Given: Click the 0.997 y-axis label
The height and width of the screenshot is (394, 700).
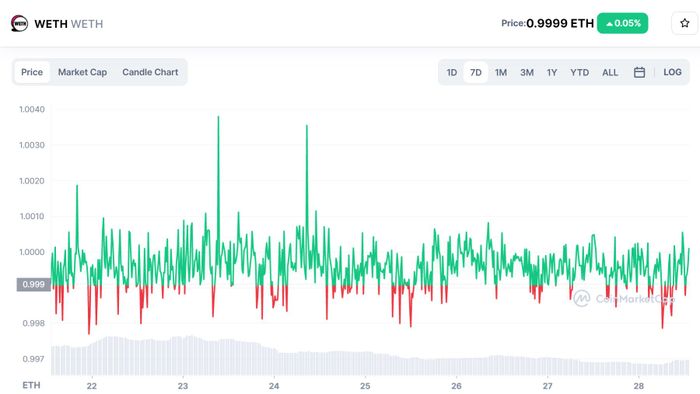Looking at the screenshot, I should coord(33,359).
